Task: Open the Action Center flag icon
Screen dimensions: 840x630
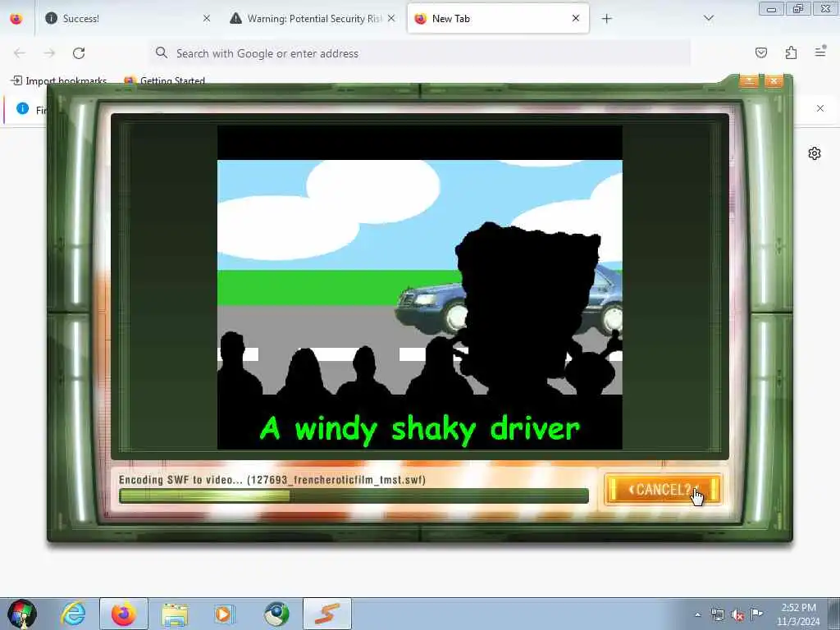Action: point(756,614)
